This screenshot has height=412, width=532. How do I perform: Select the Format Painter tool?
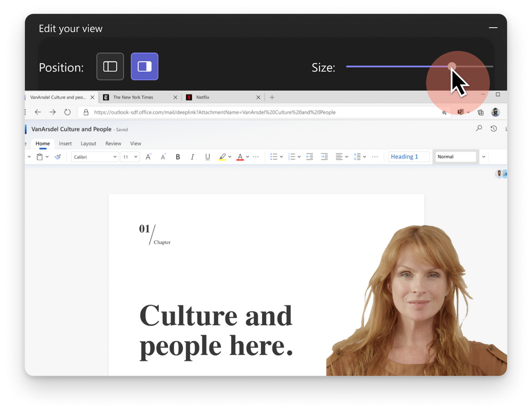[x=58, y=157]
